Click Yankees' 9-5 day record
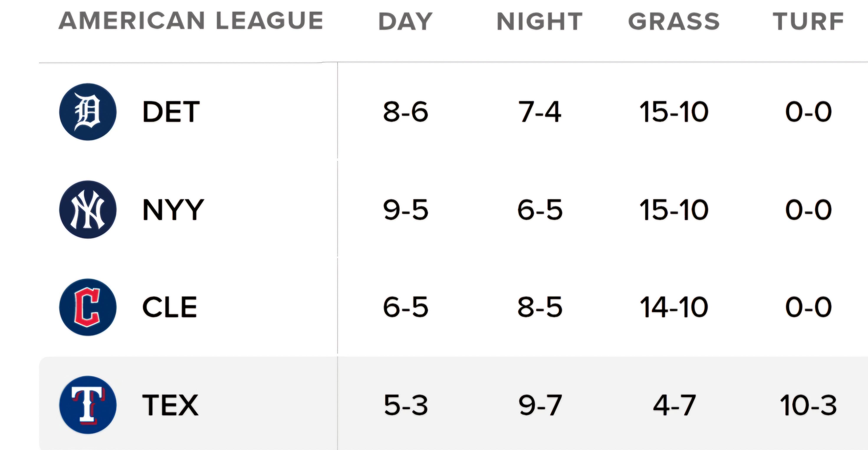 coord(405,210)
